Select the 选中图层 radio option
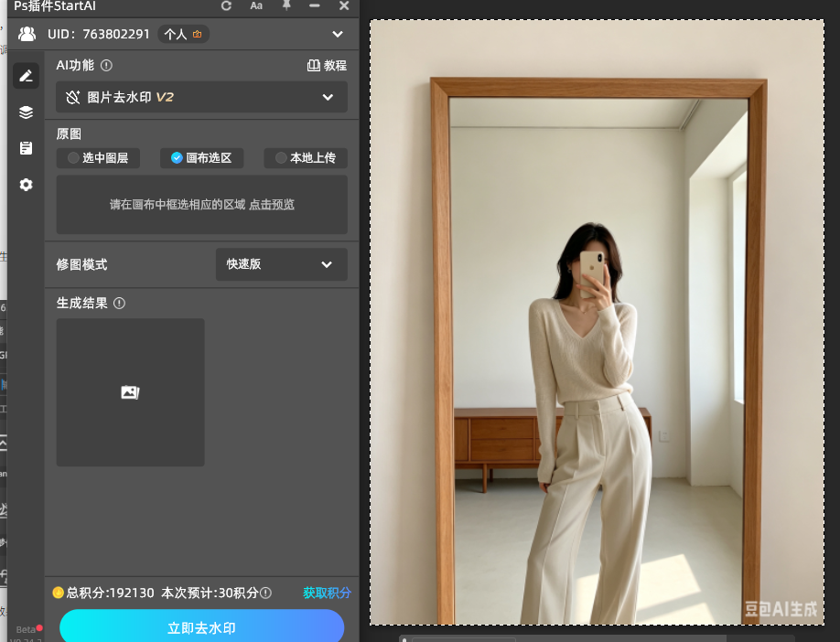This screenshot has width=840, height=642. click(98, 158)
